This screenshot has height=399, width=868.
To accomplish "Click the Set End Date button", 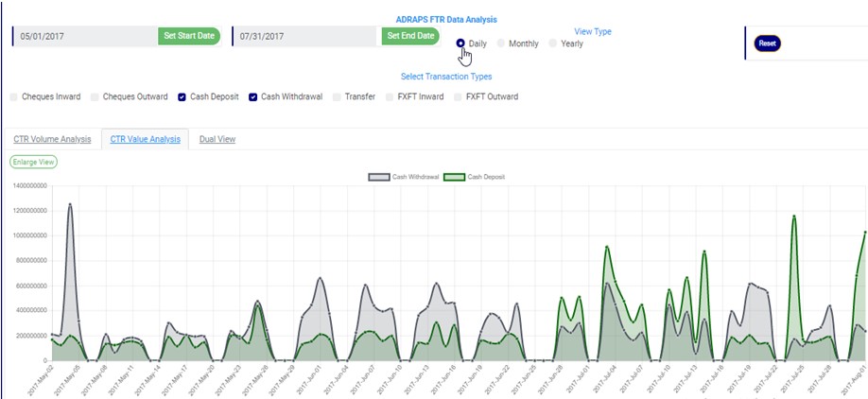I will click(411, 36).
